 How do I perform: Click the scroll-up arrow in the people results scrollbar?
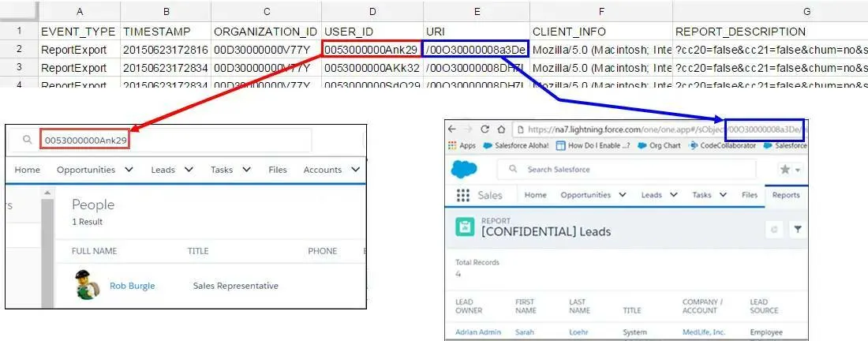click(x=47, y=193)
